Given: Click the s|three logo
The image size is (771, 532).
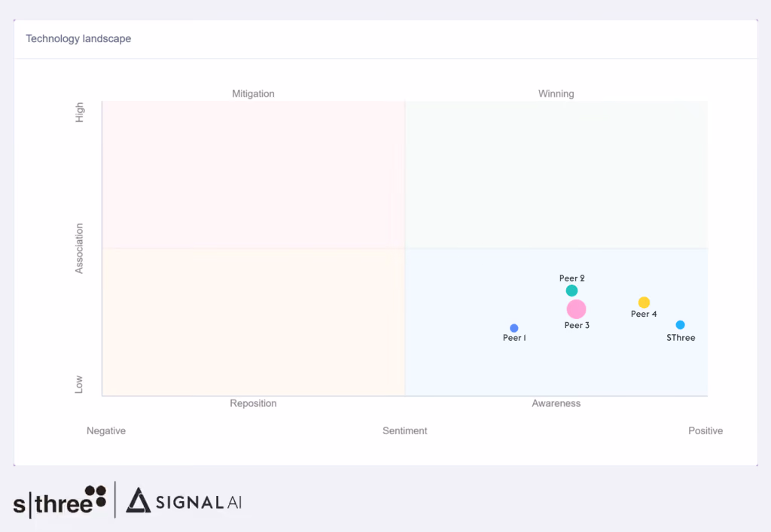Looking at the screenshot, I should click(x=59, y=500).
